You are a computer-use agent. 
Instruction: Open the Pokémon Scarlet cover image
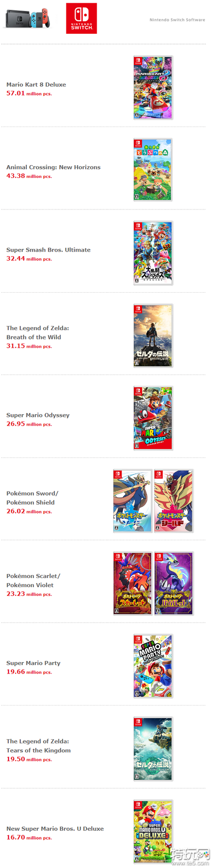tap(132, 584)
